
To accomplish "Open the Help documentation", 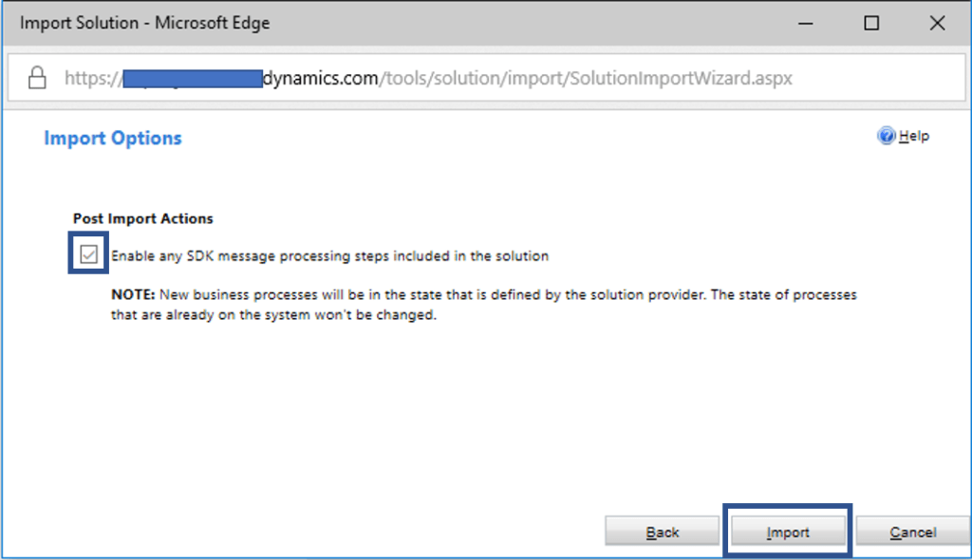I will 907,136.
